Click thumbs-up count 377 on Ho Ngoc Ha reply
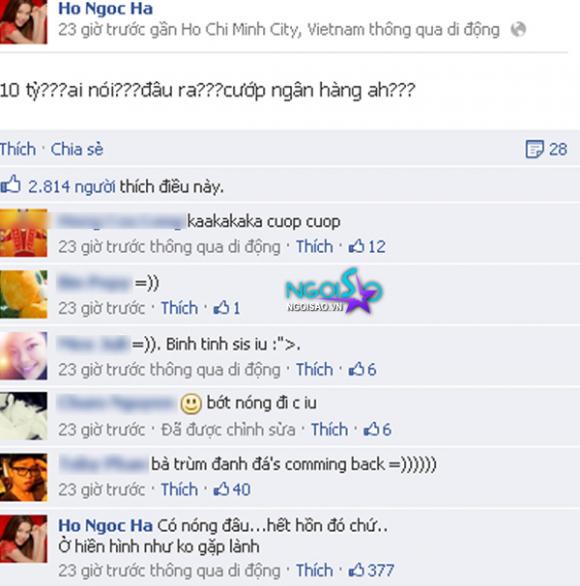Viewport: 580px width, 586px height. [x=371, y=570]
